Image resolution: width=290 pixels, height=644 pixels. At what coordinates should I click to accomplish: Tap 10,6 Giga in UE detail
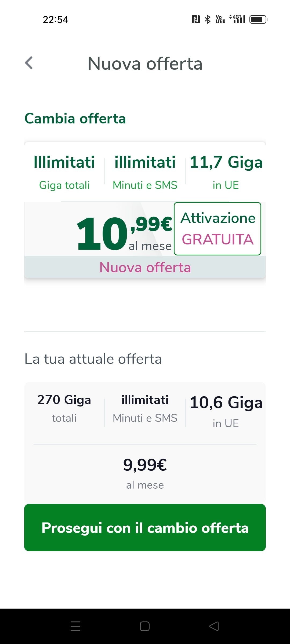[226, 411]
